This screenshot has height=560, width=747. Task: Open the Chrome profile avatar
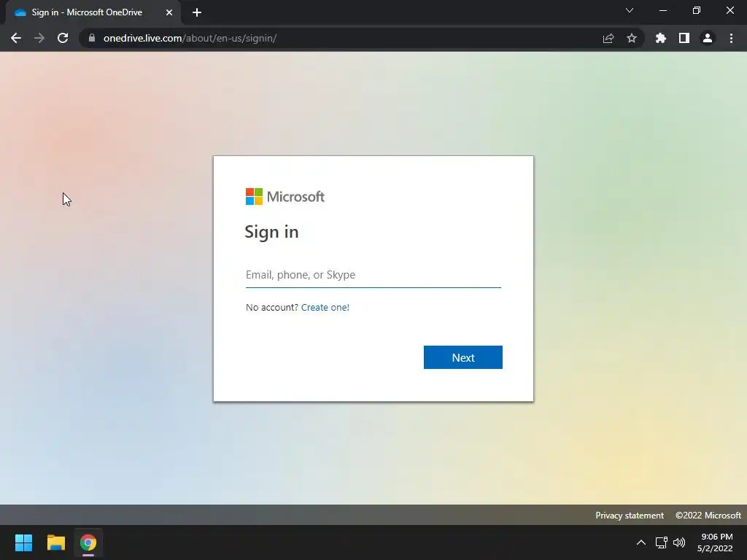pyautogui.click(x=708, y=38)
